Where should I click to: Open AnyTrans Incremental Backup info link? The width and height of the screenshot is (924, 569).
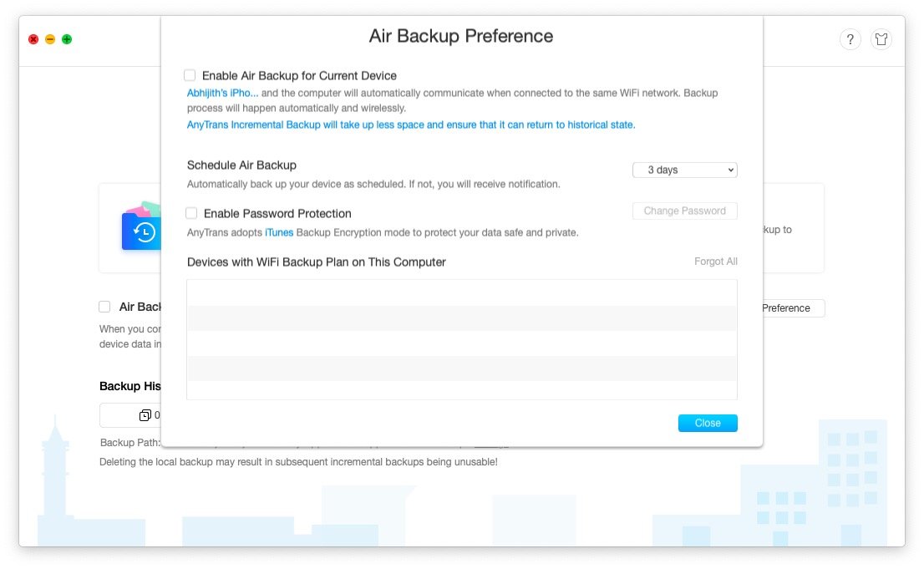tap(411, 125)
